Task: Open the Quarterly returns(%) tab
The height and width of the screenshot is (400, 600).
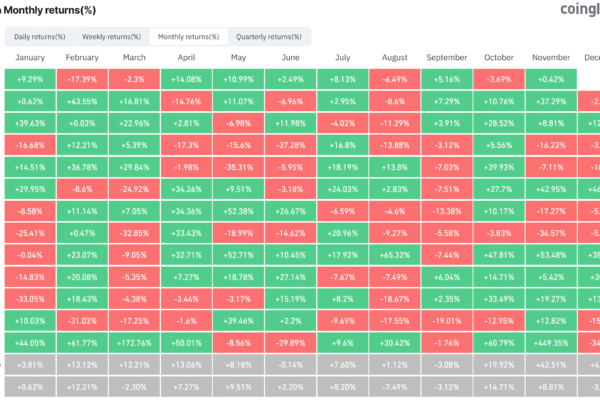Action: click(x=269, y=37)
